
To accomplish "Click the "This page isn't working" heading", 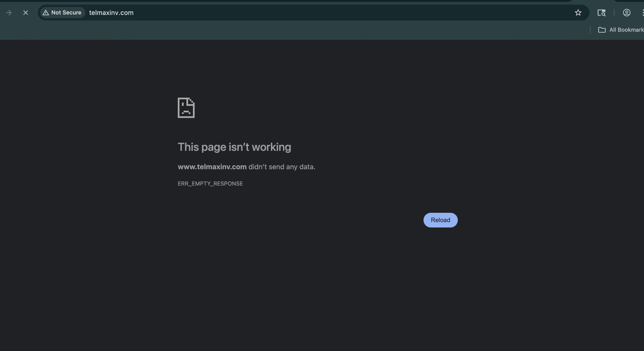I will pos(234,147).
